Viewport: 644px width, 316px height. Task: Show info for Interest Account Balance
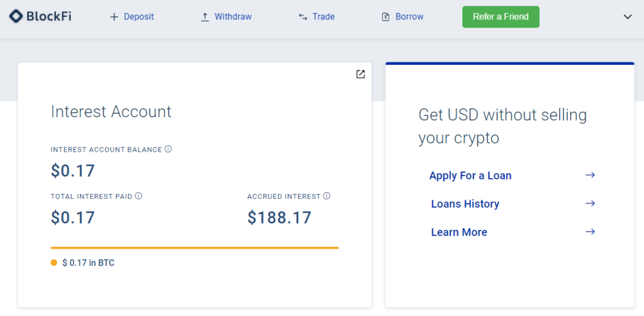168,149
